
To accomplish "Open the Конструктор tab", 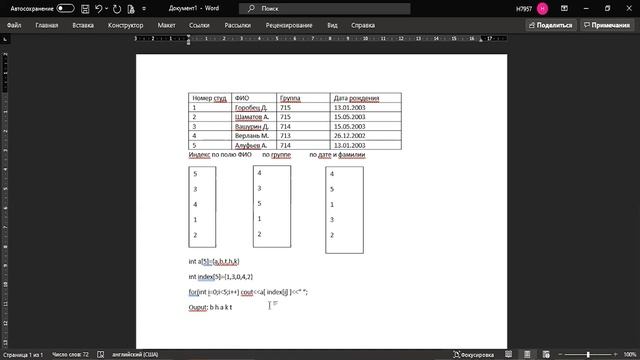I will 125,25.
